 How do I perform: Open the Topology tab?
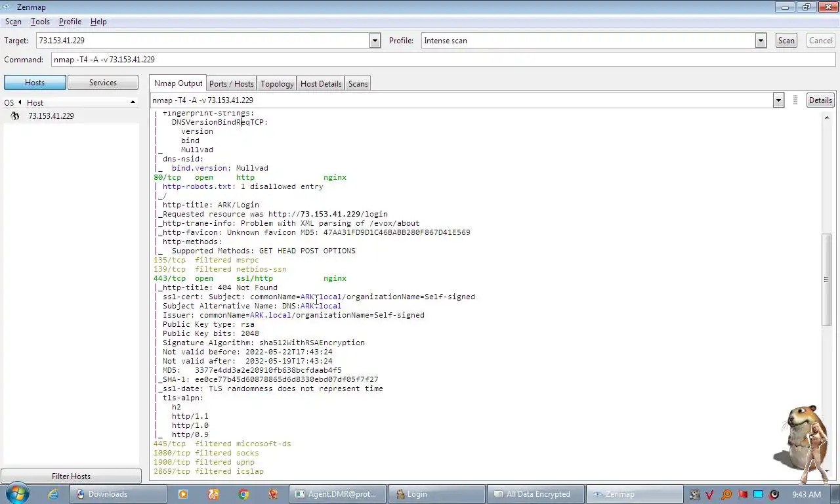[x=277, y=83]
